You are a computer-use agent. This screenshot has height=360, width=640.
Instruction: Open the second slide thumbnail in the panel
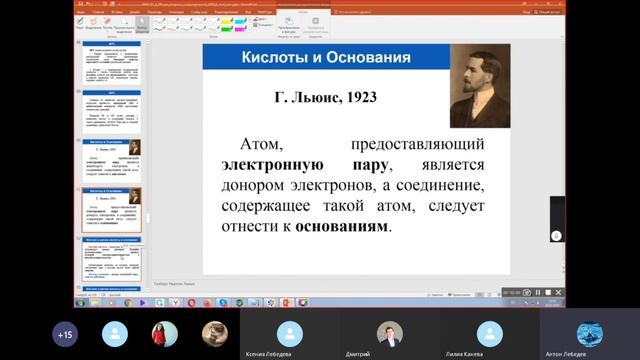[x=112, y=112]
